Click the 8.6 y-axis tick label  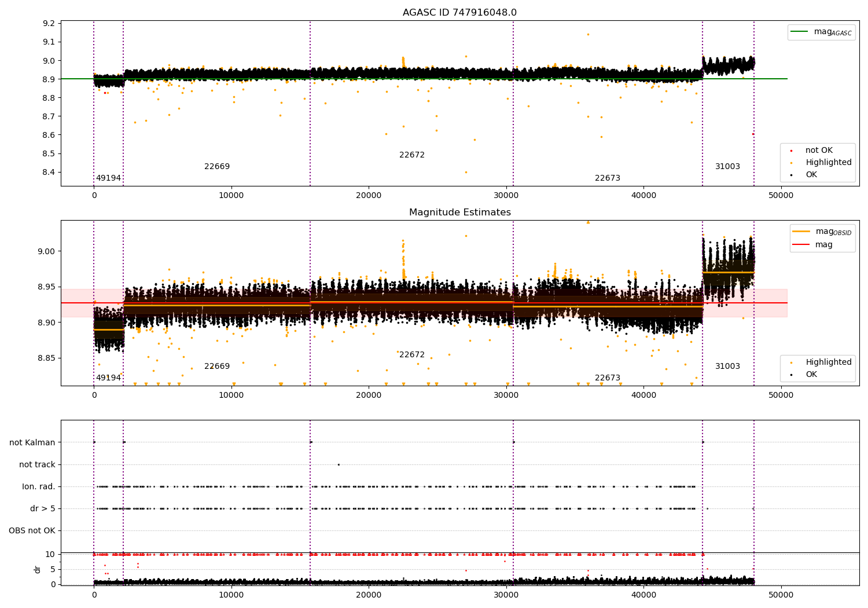click(x=49, y=135)
